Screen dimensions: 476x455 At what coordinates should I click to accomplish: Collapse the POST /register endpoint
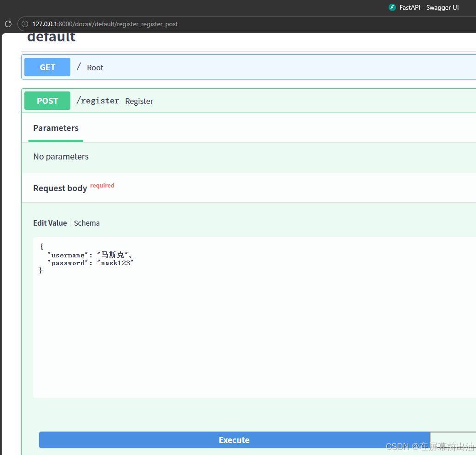pos(249,101)
